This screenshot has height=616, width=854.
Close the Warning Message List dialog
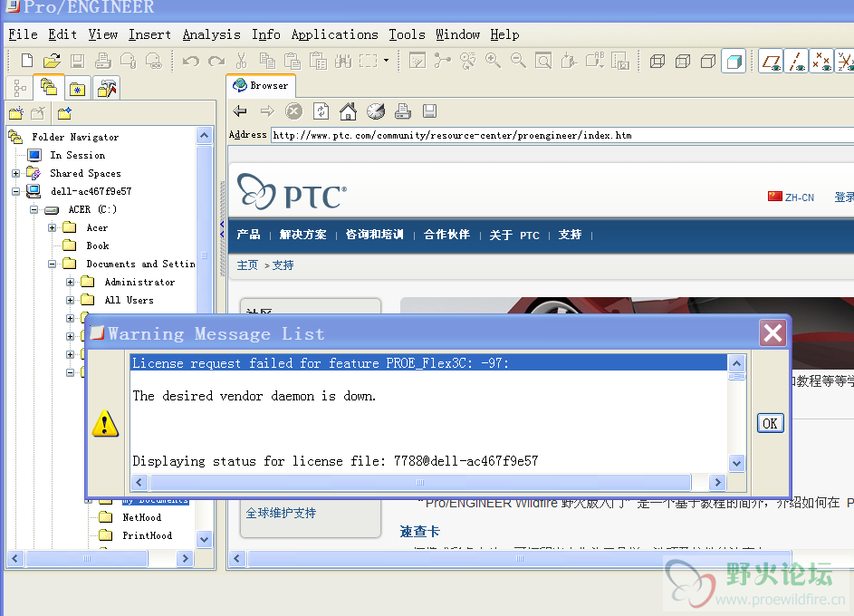[x=772, y=332]
